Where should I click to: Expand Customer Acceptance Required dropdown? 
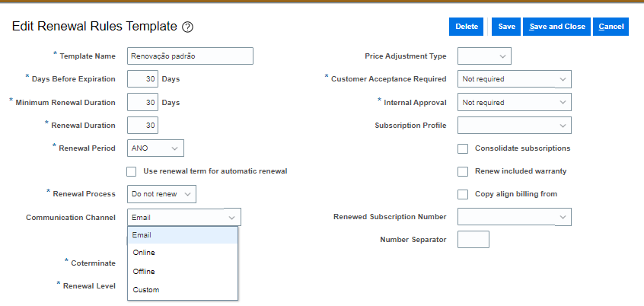coord(515,79)
